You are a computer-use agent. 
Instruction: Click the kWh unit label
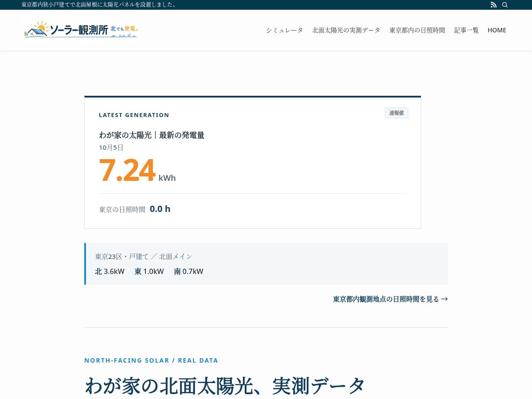pyautogui.click(x=167, y=178)
